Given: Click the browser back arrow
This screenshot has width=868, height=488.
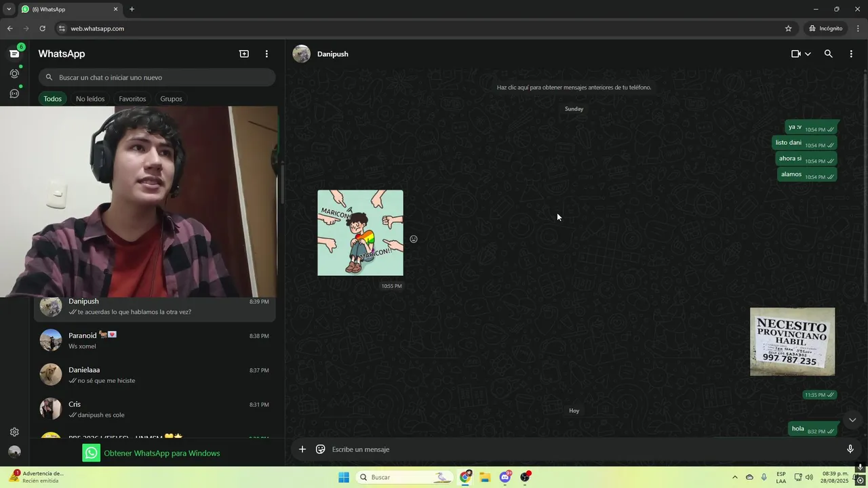Looking at the screenshot, I should [9, 28].
